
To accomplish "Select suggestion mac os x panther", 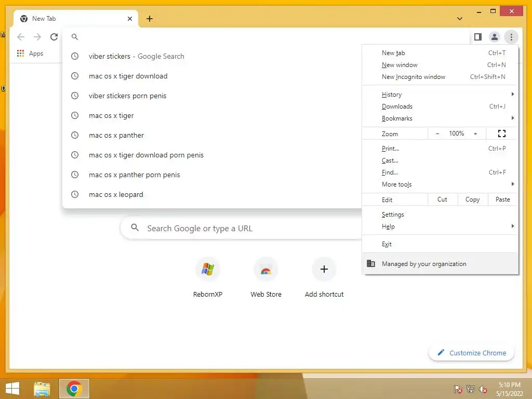I will (x=212, y=136).
